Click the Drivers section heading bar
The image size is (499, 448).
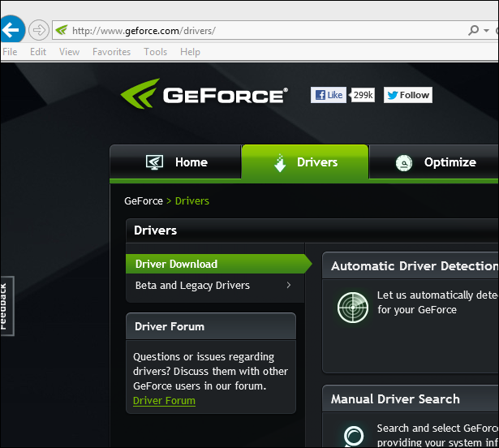point(312,230)
